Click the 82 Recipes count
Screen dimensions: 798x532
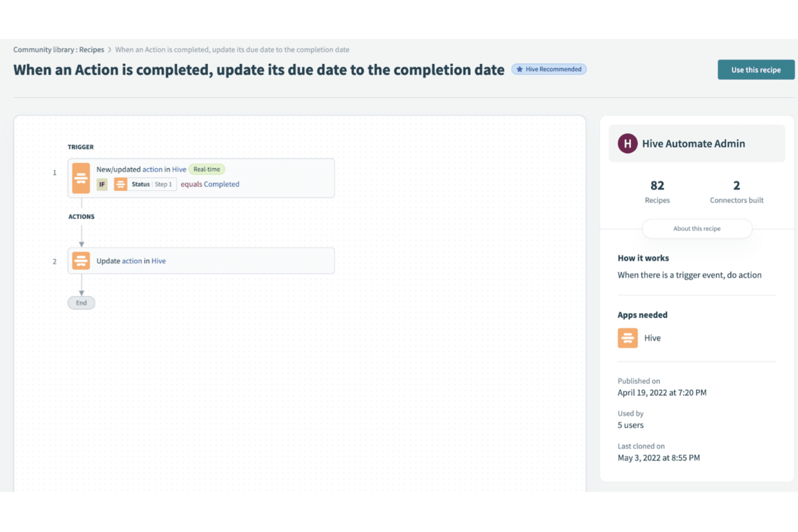point(657,192)
